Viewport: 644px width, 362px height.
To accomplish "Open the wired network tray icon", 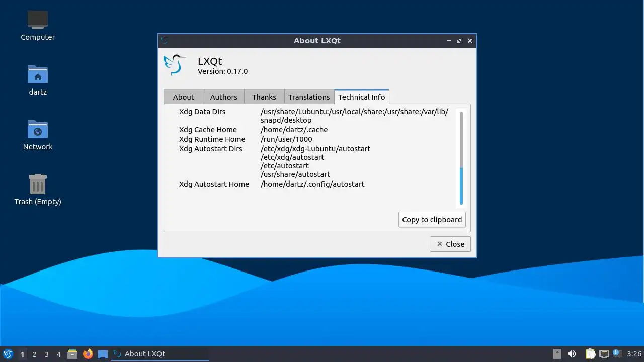I will [x=604, y=354].
